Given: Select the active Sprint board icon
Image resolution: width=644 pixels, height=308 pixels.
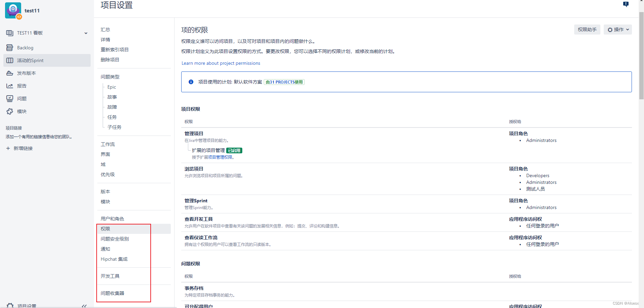Looking at the screenshot, I should 10,60.
